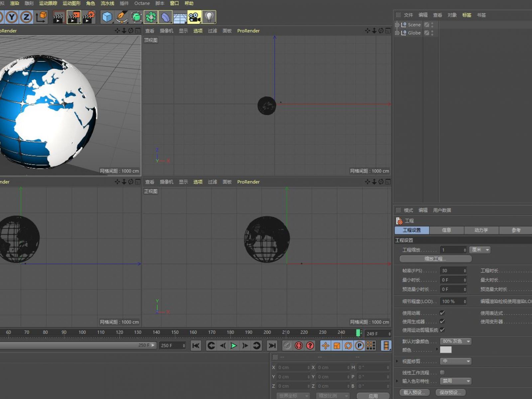Expand the Scene object tree
532x399 pixels.
click(x=397, y=25)
